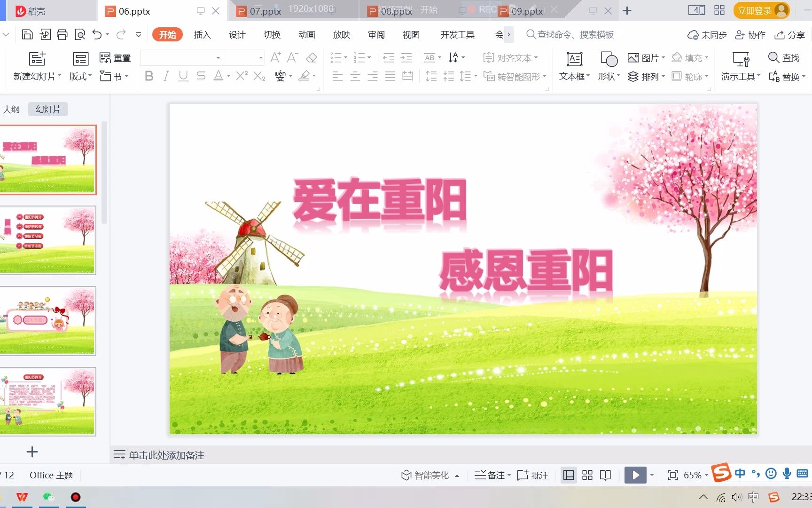The height and width of the screenshot is (508, 812).
Task: Toggle subscript formatting
Action: (x=259, y=76)
